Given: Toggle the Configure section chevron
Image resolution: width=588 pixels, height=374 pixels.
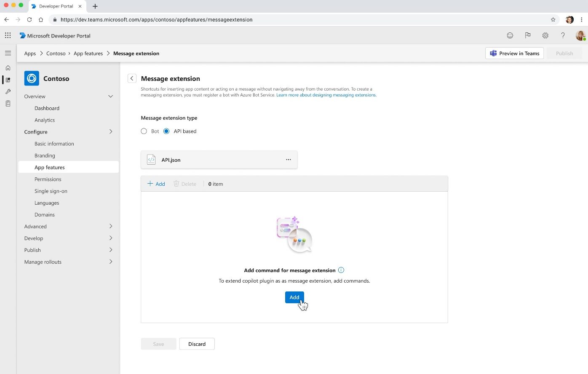Looking at the screenshot, I should (111, 132).
